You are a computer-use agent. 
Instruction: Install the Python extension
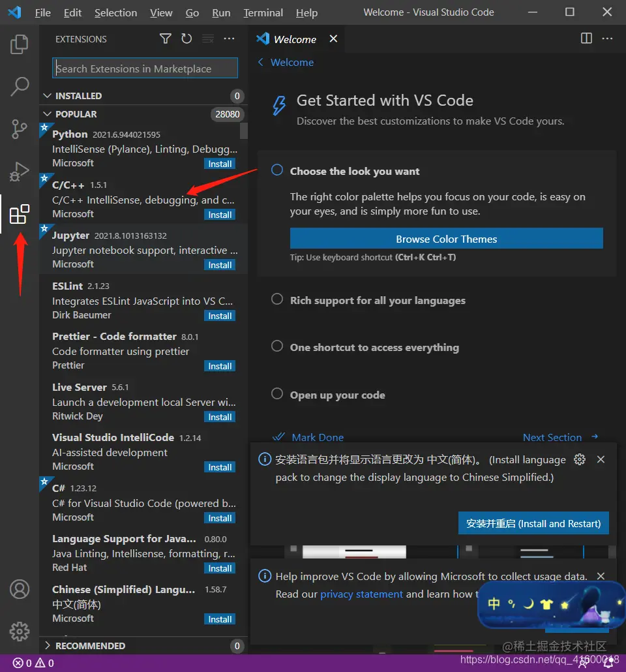220,164
